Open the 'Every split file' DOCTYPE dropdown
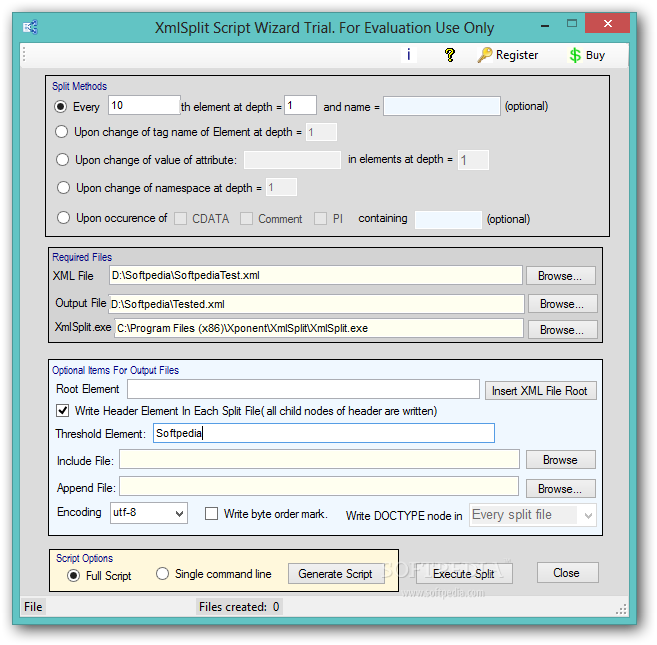Image resolution: width=657 pixels, height=645 pixels. pos(533,515)
